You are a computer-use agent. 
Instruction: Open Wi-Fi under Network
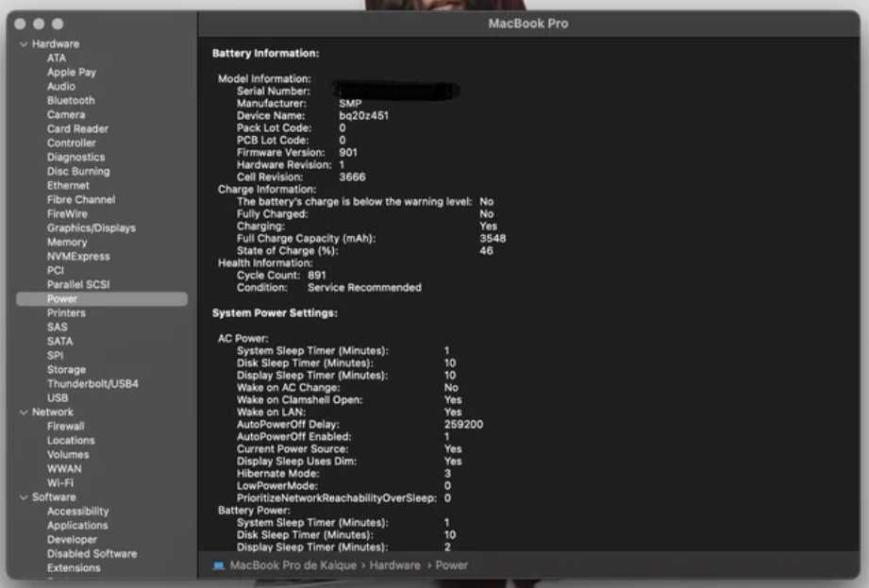[59, 483]
